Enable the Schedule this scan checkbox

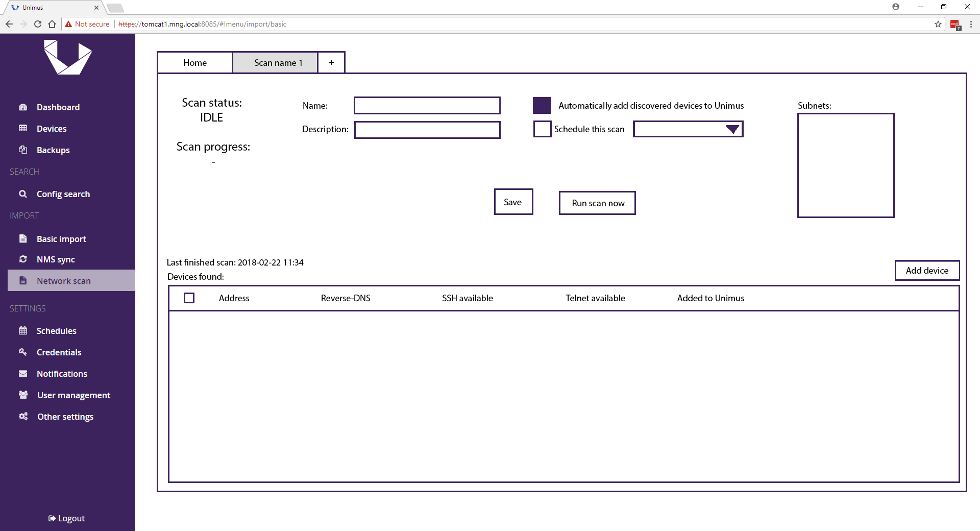(x=542, y=129)
